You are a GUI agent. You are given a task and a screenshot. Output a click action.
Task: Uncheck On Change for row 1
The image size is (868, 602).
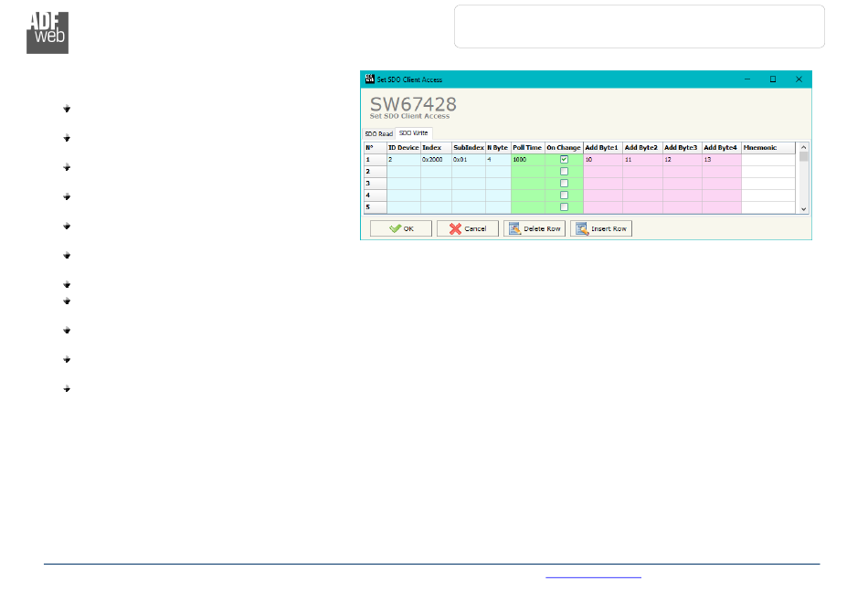pyautogui.click(x=564, y=159)
